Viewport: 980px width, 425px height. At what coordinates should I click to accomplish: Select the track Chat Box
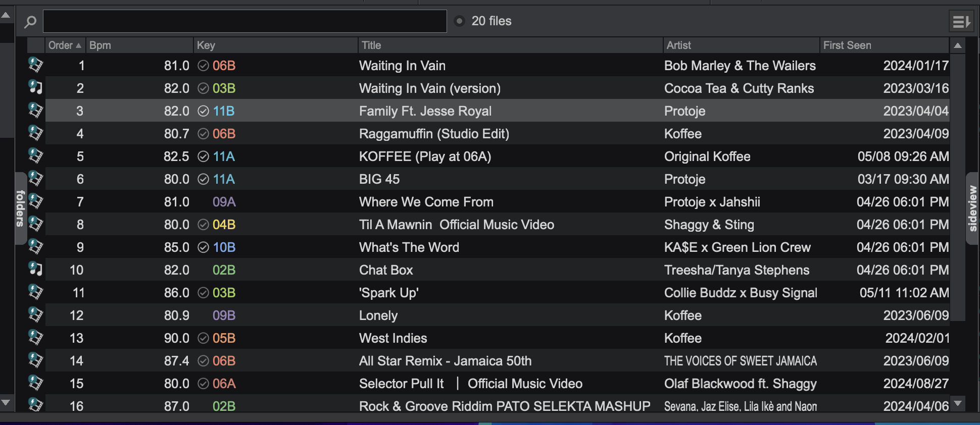point(386,270)
